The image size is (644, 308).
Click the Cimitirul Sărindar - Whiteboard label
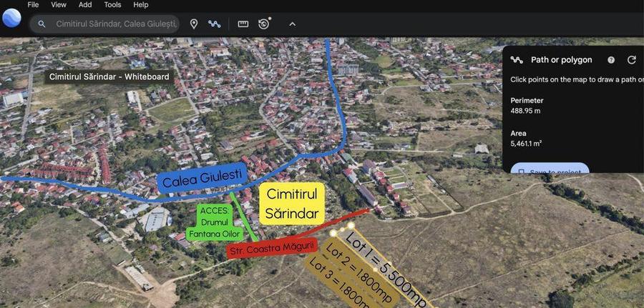(x=109, y=76)
